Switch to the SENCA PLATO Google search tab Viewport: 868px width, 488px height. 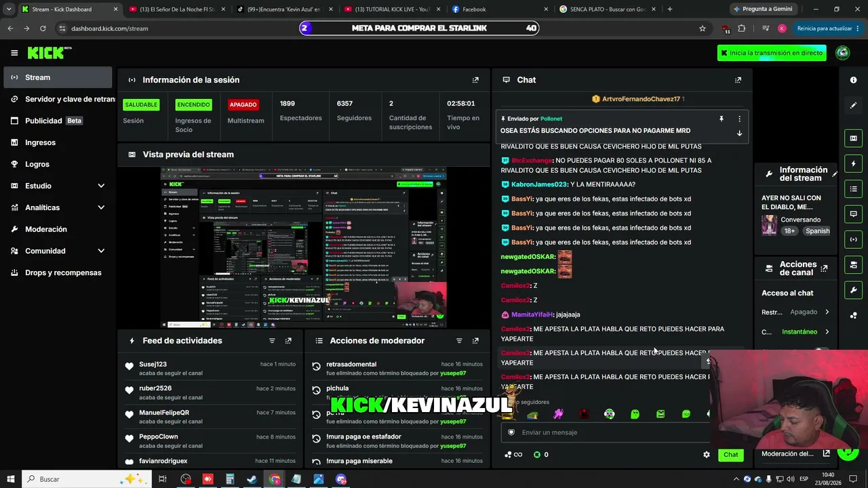pos(607,9)
